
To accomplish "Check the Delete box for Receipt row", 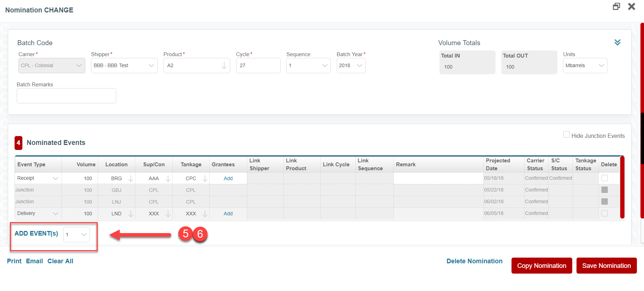I will (x=604, y=178).
